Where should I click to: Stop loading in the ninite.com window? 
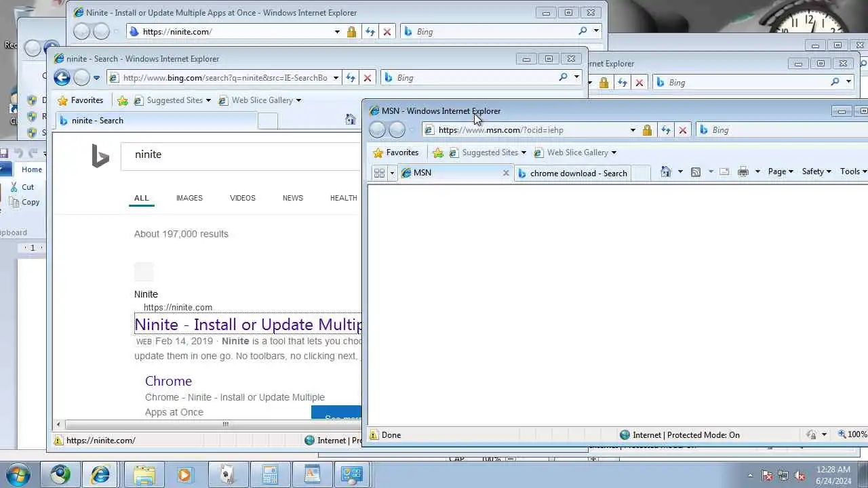387,32
